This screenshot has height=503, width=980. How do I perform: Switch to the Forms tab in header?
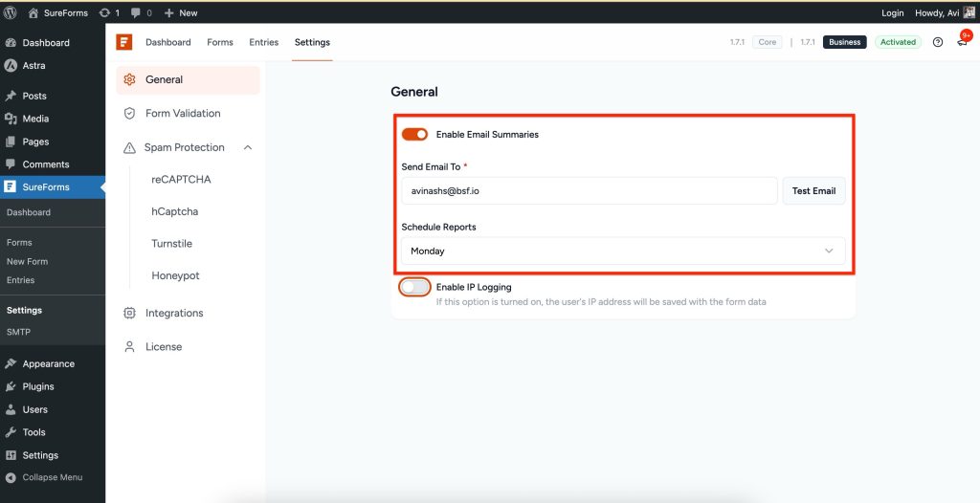pyautogui.click(x=220, y=42)
